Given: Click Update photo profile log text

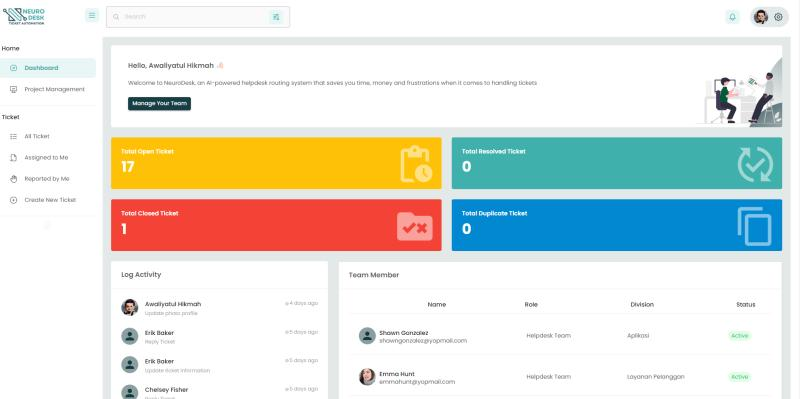Looking at the screenshot, I should (x=171, y=313).
